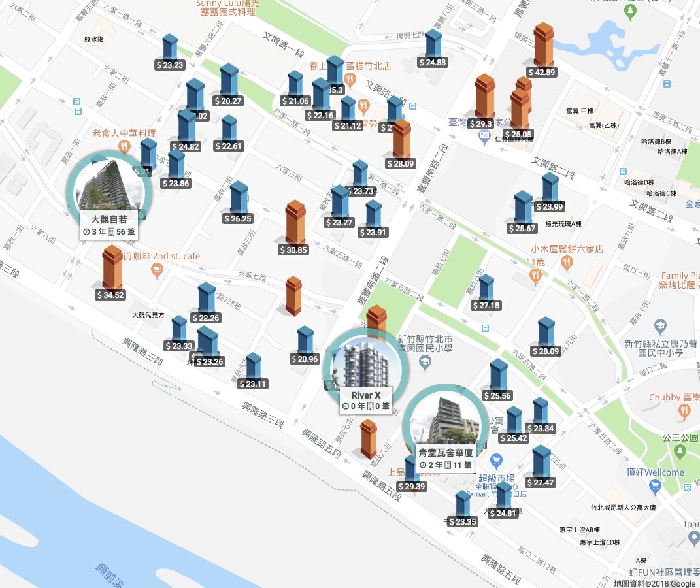Select the $23.91 building marker

373,219
